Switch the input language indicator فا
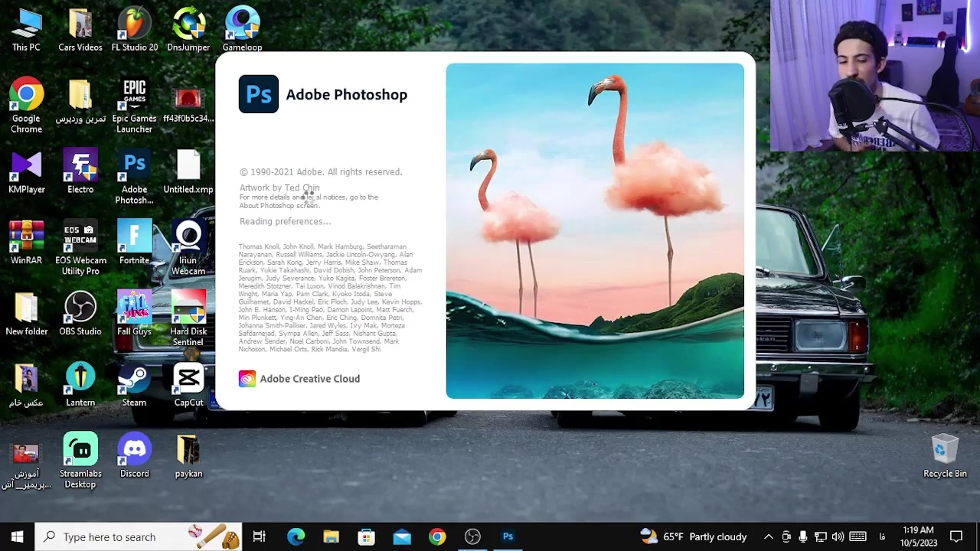 pos(882,536)
